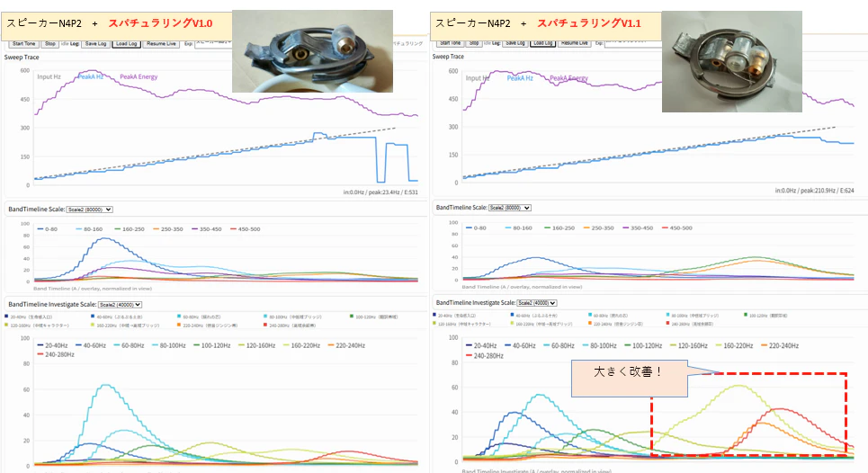
Task: Click Stop in the V1.0 panel
Action: 49,44
